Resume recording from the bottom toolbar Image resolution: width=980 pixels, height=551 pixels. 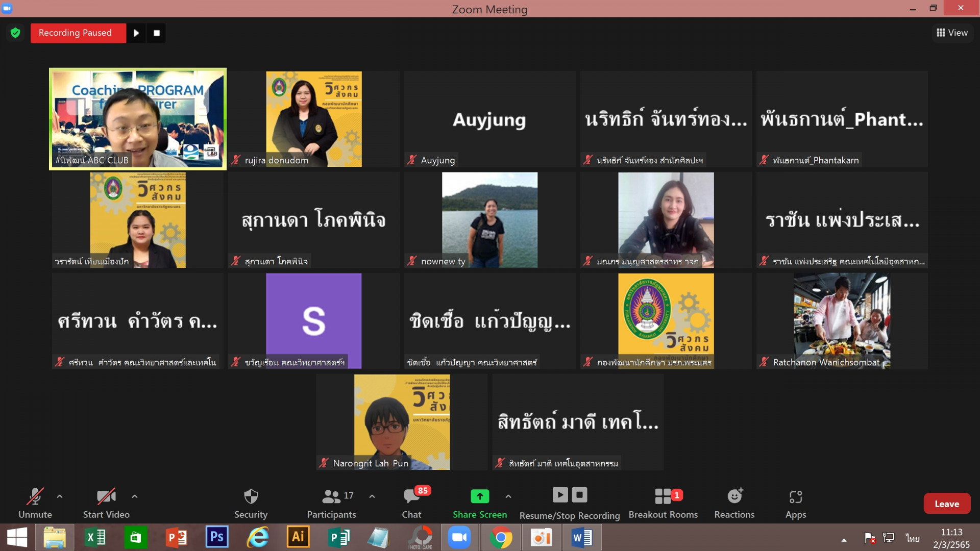tap(560, 494)
